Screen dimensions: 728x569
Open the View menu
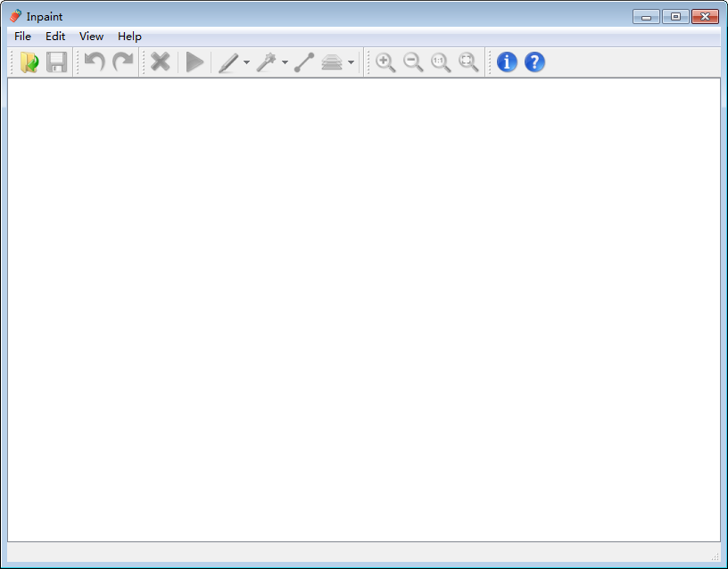[x=90, y=37]
